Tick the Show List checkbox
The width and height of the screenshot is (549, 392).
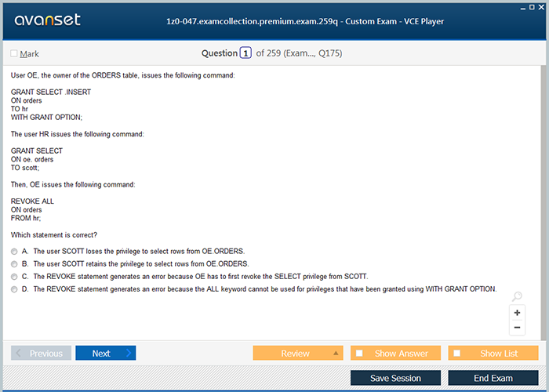(x=457, y=354)
